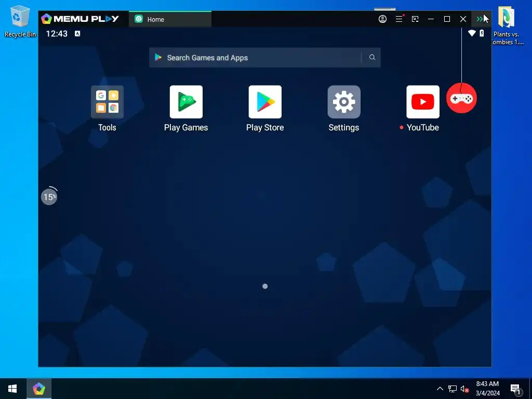Show hidden system tray icons

(440, 389)
